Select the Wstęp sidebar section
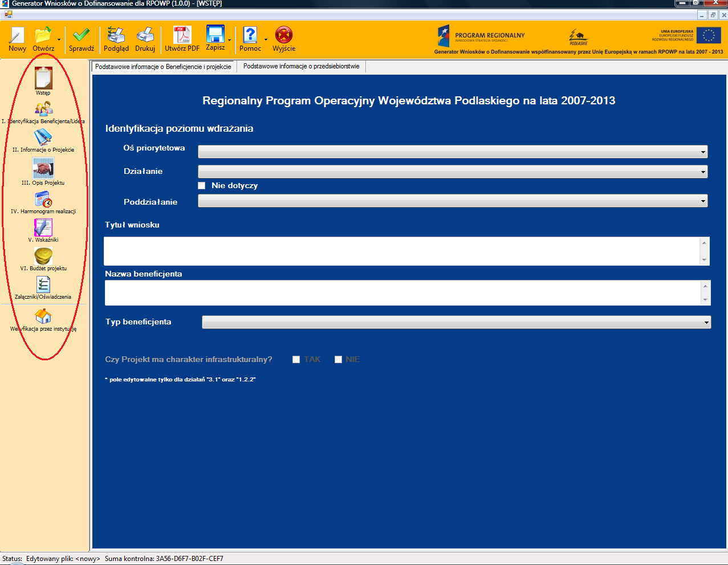728x565 pixels. tap(43, 81)
